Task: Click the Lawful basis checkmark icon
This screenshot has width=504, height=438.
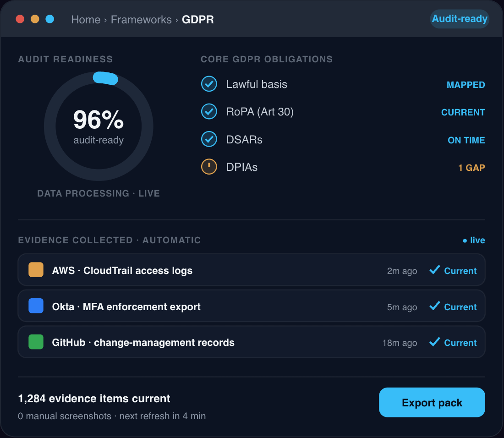Action: (209, 84)
